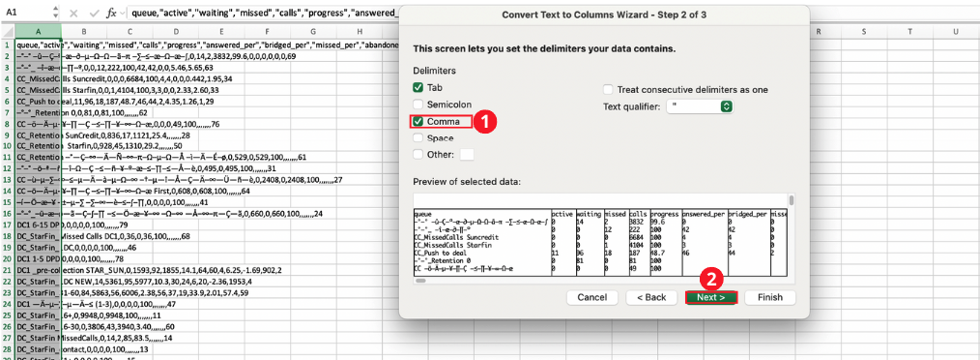Click the Finish button
Screen dimensions: 980x360
(x=770, y=297)
